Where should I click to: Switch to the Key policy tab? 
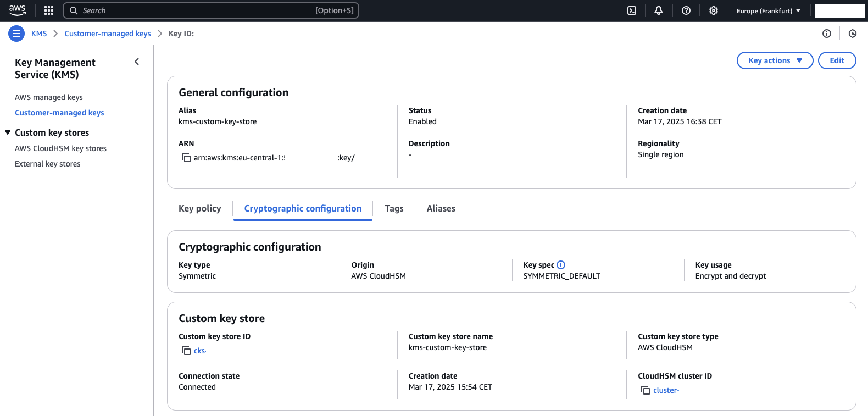coord(200,209)
